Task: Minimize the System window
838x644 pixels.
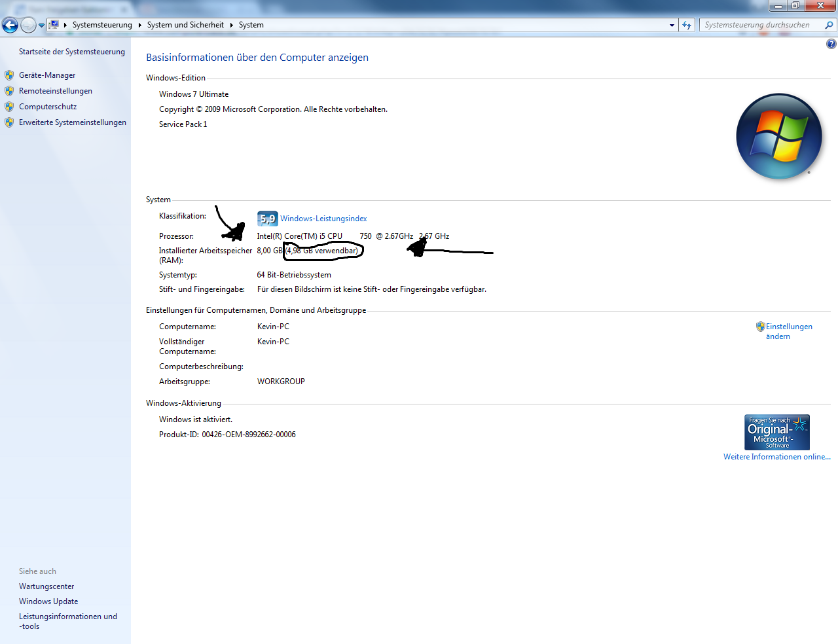Action: [778, 6]
